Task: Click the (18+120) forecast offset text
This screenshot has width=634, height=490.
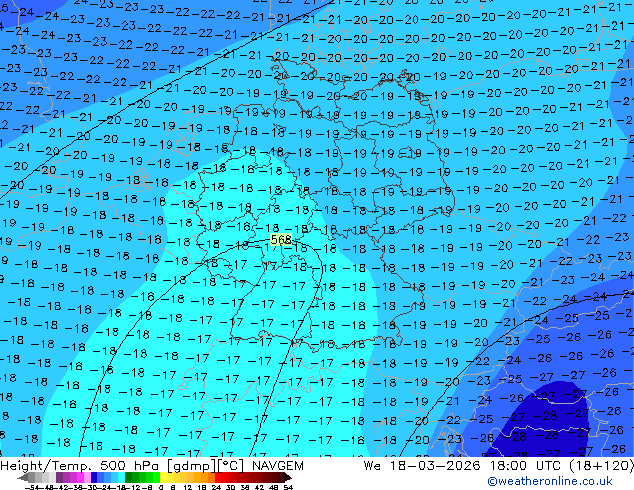Action: [x=602, y=466]
